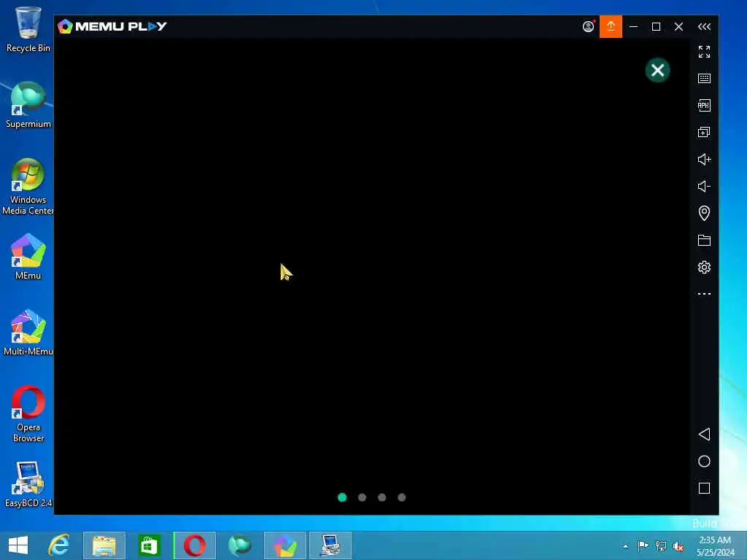Select the EasyBCD 2.4 desktop shortcut
Screen dimensions: 747x560
click(28, 484)
